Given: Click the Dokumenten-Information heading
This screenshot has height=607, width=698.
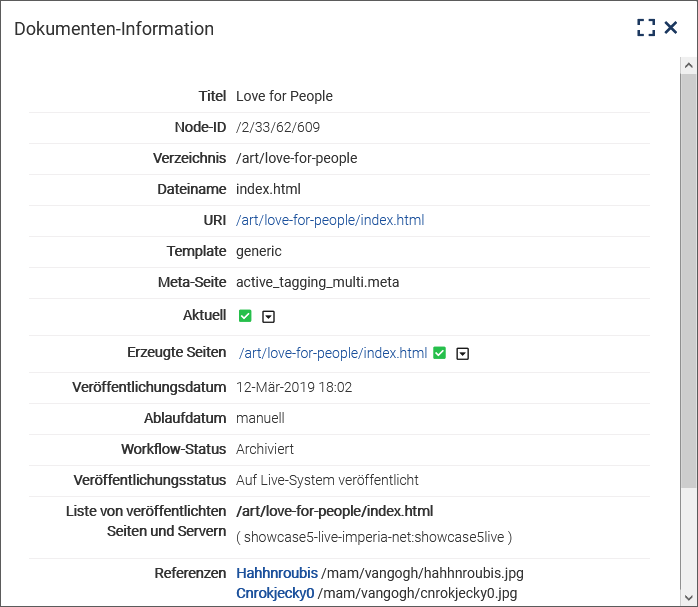Looking at the screenshot, I should click(114, 29).
